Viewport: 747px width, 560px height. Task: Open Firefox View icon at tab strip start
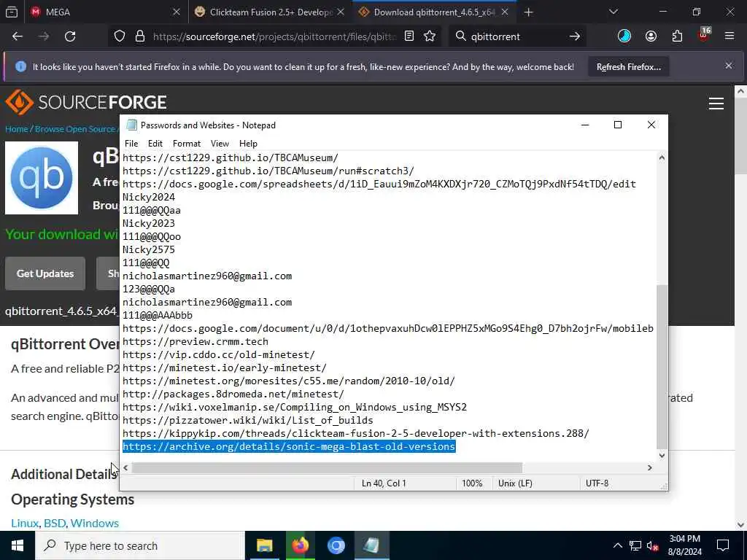[x=12, y=12]
